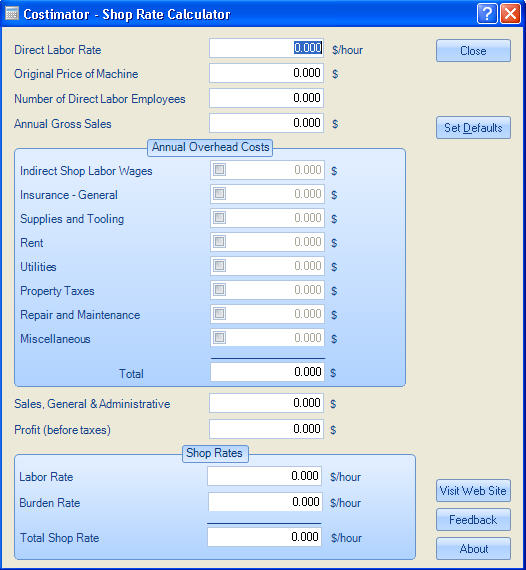526x570 pixels.
Task: Focus the Original Price of Machine field
Action: click(266, 73)
